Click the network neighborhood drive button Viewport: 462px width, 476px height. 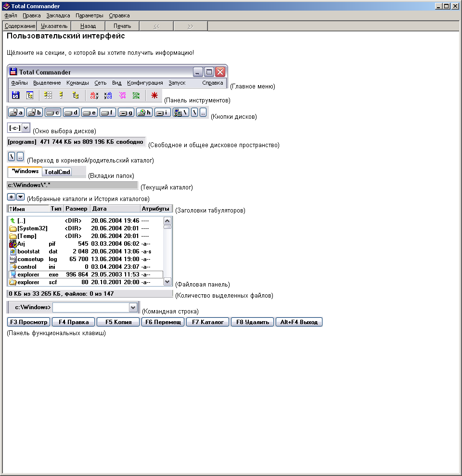(181, 113)
